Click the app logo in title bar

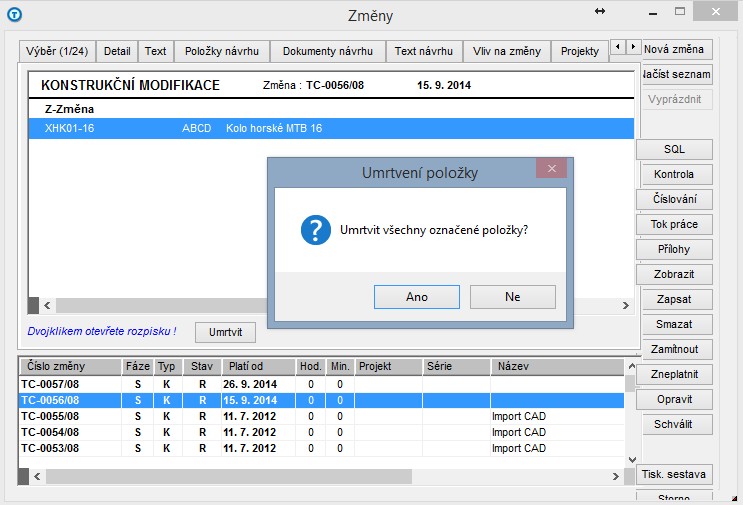(x=13, y=14)
